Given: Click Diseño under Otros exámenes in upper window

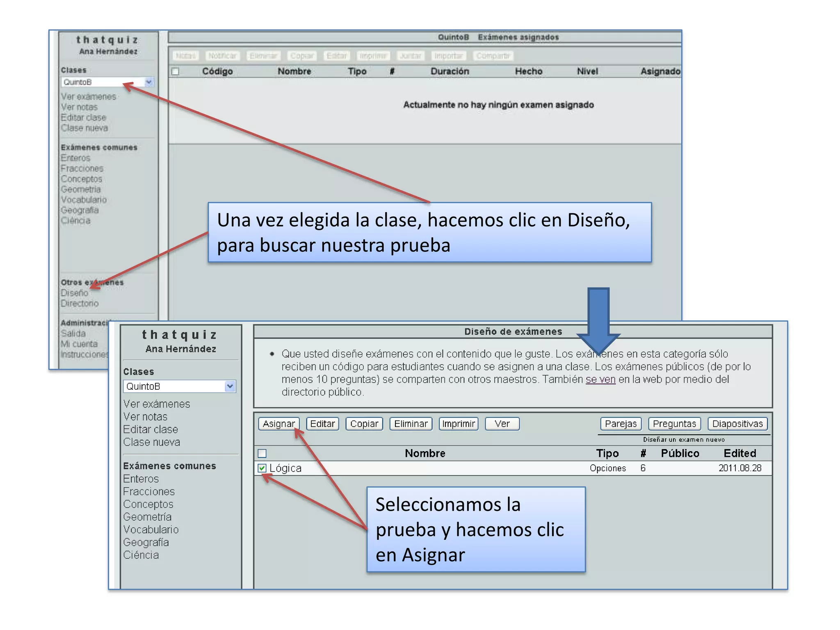Looking at the screenshot, I should (x=74, y=293).
